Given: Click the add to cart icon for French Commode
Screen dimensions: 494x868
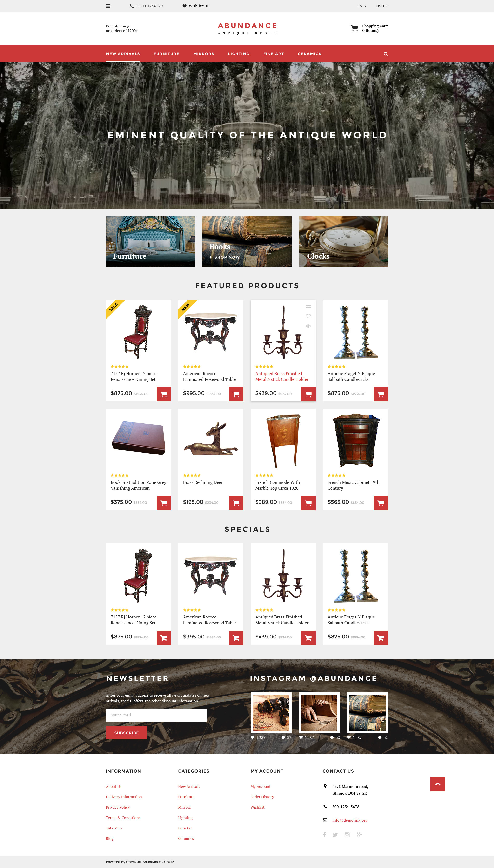Looking at the screenshot, I should coord(308,503).
